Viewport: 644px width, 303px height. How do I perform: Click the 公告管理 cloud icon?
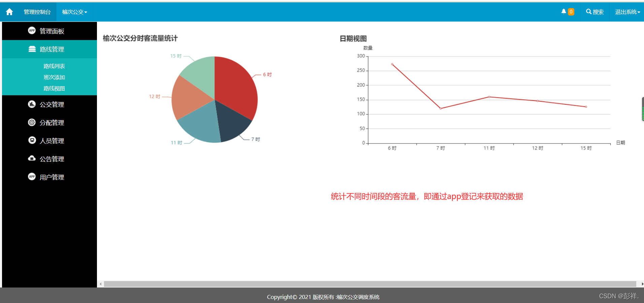point(32,158)
